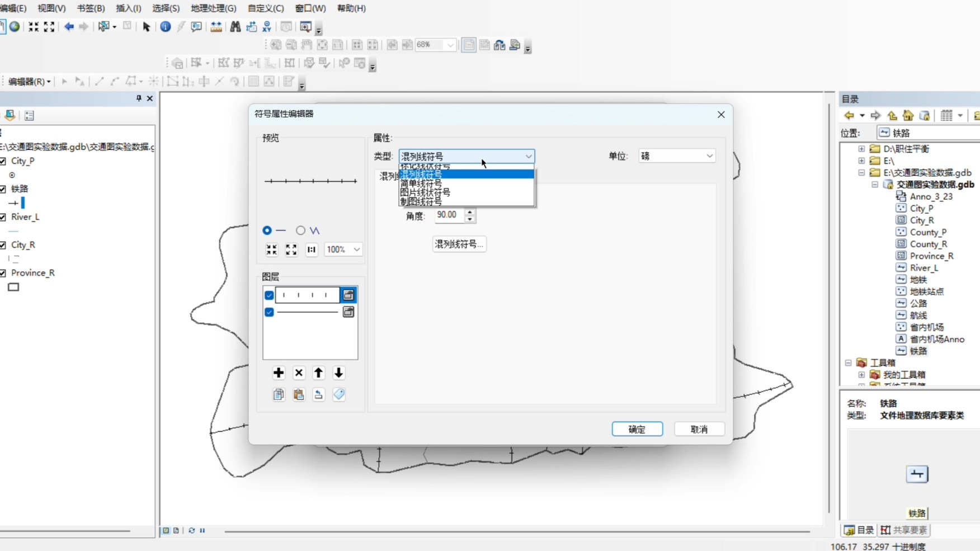Viewport: 980px width, 551px height.
Task: Open the Find tool (binoculars icon)
Action: pyautogui.click(x=235, y=27)
